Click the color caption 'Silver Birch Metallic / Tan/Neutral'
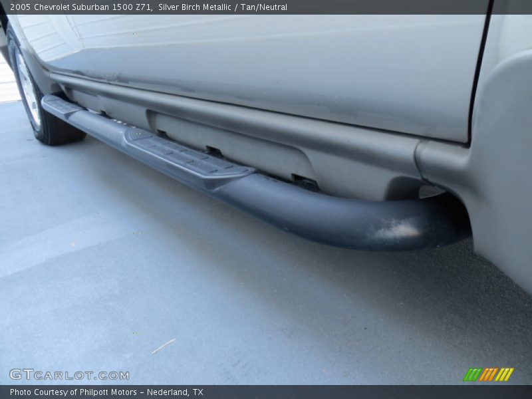Viewport: 532px width, 399px height. coord(223,7)
